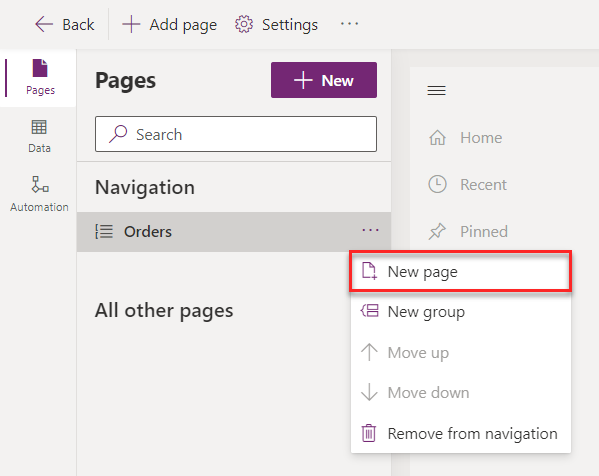Open the toolbar overflow ellipsis menu
The height and width of the screenshot is (476, 599).
click(x=349, y=24)
